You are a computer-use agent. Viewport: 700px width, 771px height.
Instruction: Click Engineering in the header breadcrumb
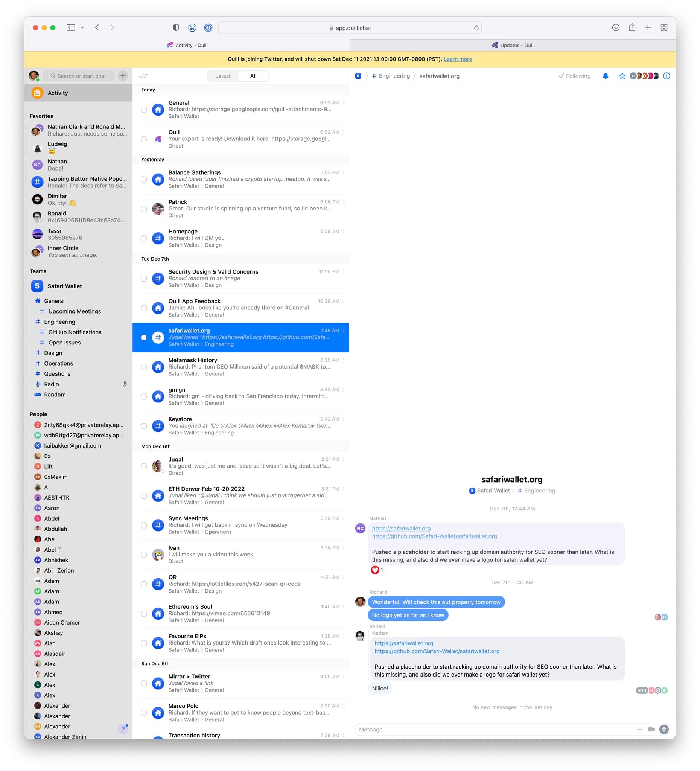point(394,76)
